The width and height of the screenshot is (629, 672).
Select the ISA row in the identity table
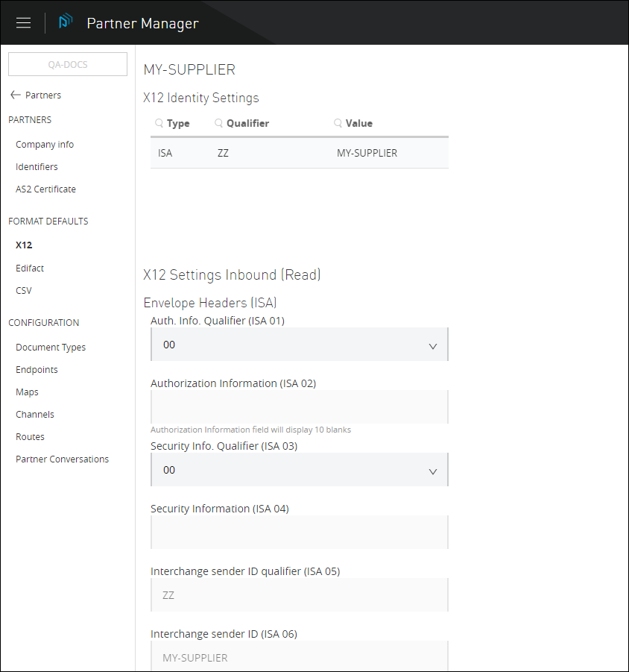pos(298,152)
